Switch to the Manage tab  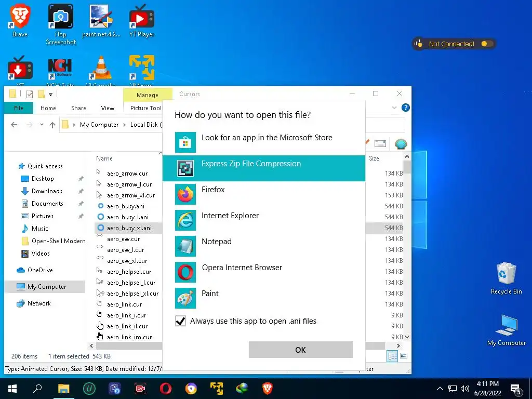tap(147, 95)
